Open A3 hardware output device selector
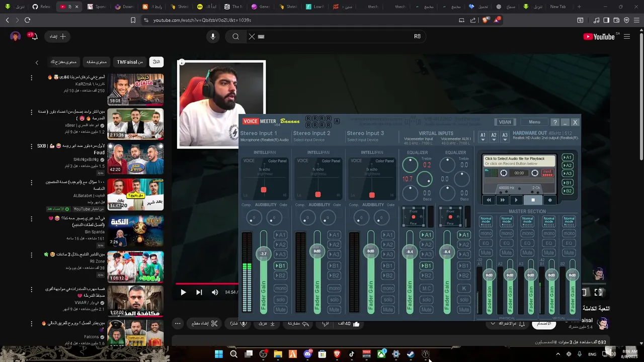 [x=505, y=136]
